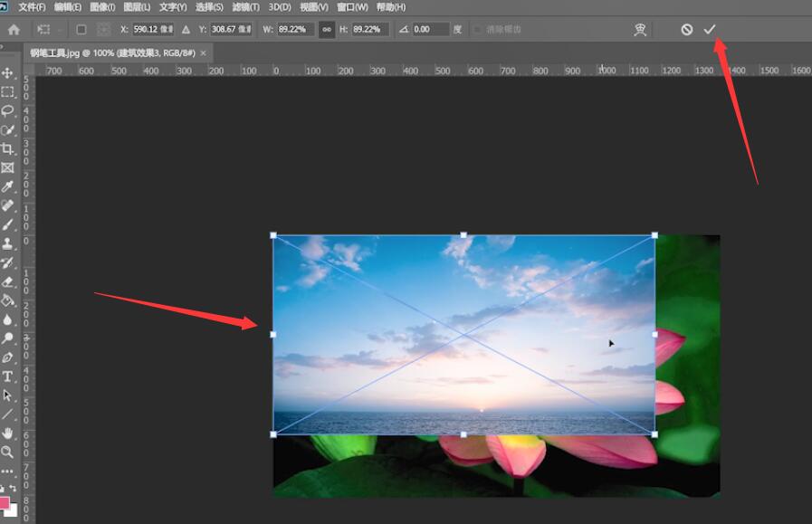Image resolution: width=812 pixels, height=524 pixels.
Task: Click the X position input field
Action: pyautogui.click(x=153, y=30)
